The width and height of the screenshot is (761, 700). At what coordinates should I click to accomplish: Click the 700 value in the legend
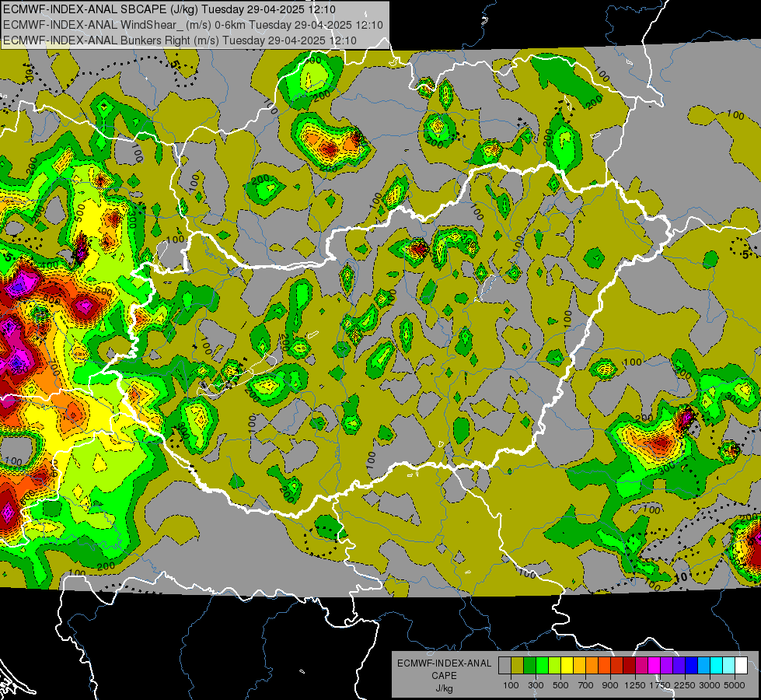pos(586,685)
